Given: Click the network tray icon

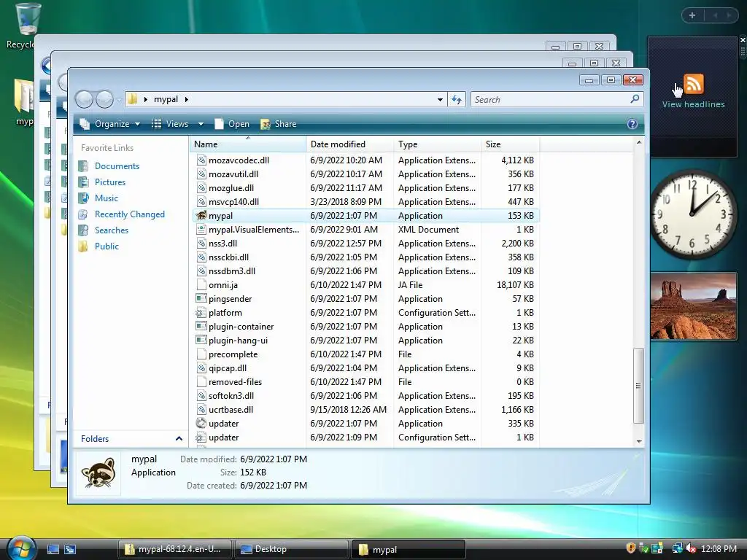Looking at the screenshot, I should tap(677, 548).
